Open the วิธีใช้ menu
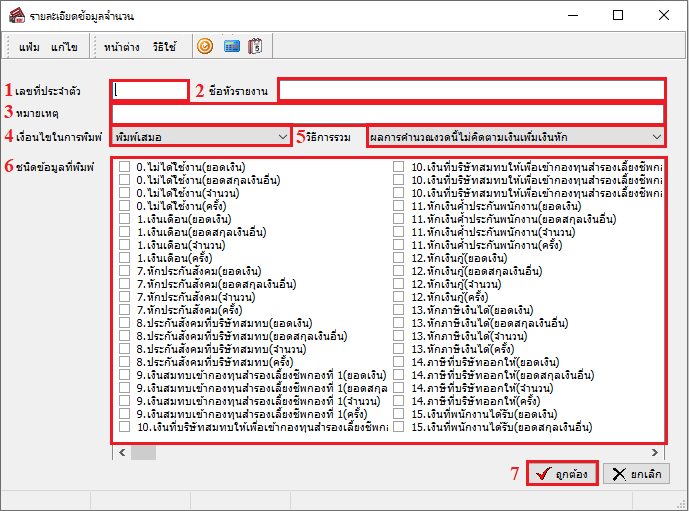This screenshot has height=511, width=689. tap(164, 47)
